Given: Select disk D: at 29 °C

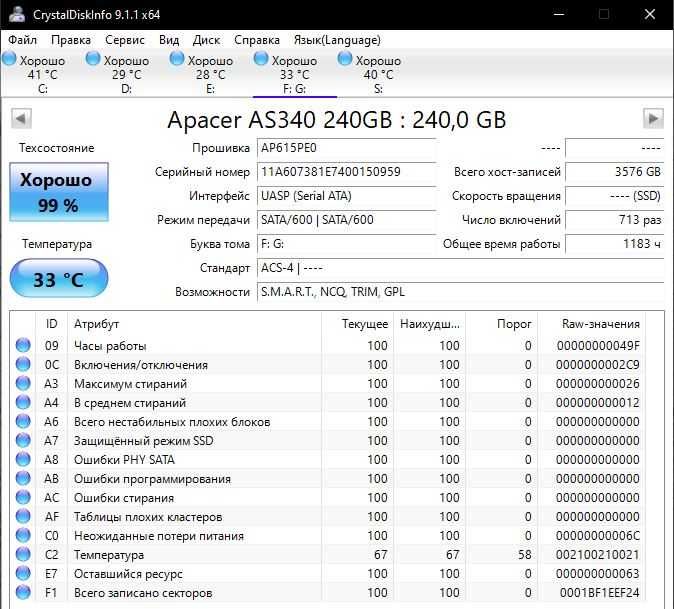Looking at the screenshot, I should point(126,74).
